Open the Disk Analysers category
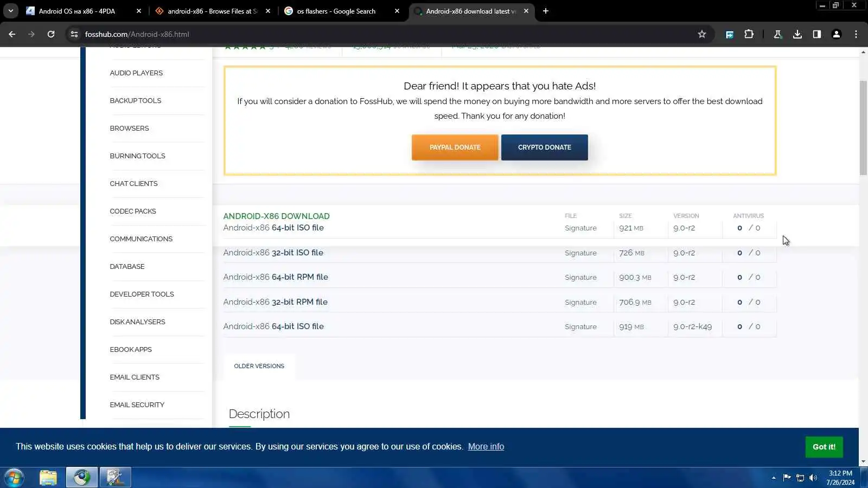This screenshot has height=488, width=868. coord(137,322)
